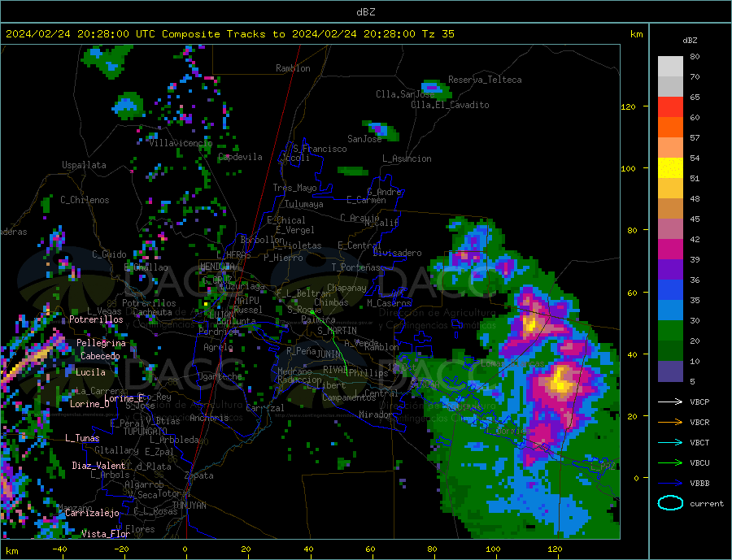Click the S_MARTIN map label
The width and height of the screenshot is (732, 560).
[337, 331]
